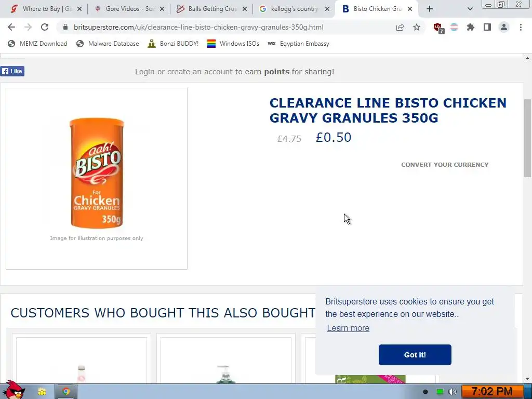Open the Chrome profile avatar

504,27
